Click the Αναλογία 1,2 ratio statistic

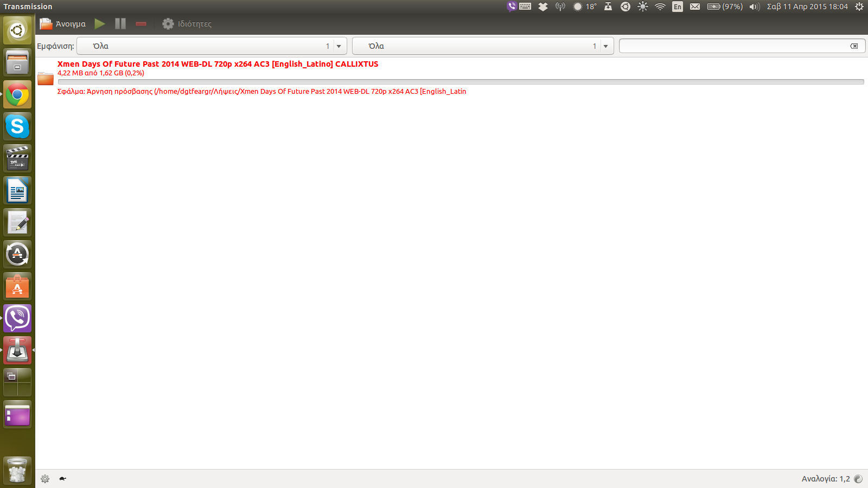click(x=825, y=479)
